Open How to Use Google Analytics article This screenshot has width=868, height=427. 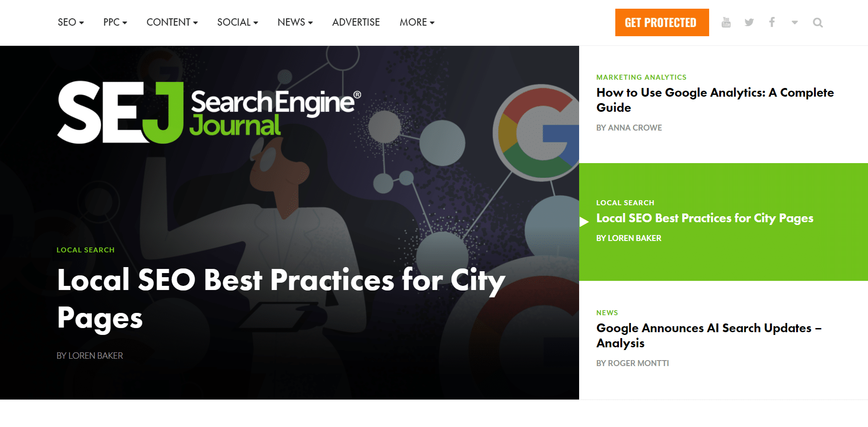coord(715,100)
